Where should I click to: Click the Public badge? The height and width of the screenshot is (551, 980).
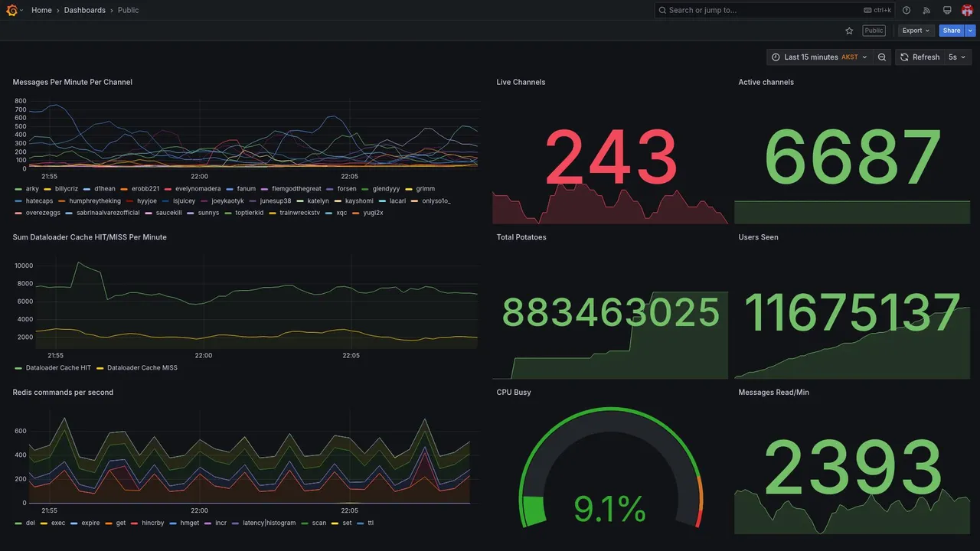point(874,31)
